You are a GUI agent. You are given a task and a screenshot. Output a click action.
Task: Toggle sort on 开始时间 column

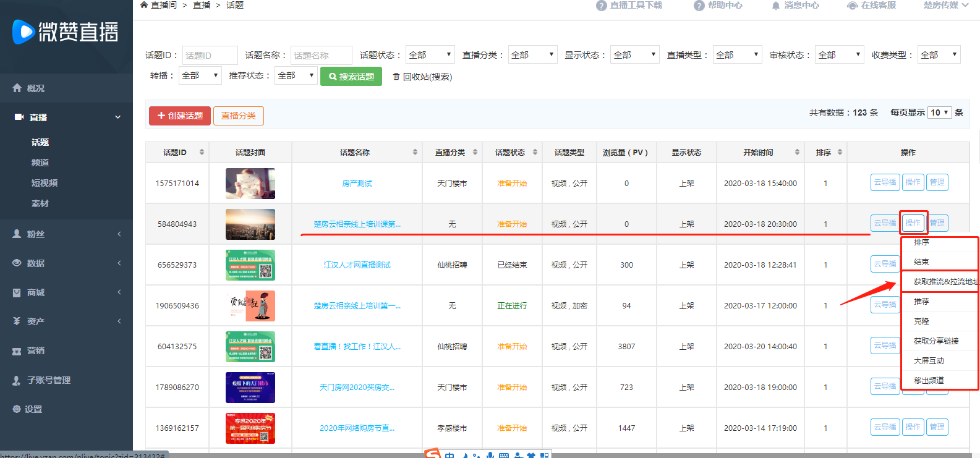(x=797, y=152)
